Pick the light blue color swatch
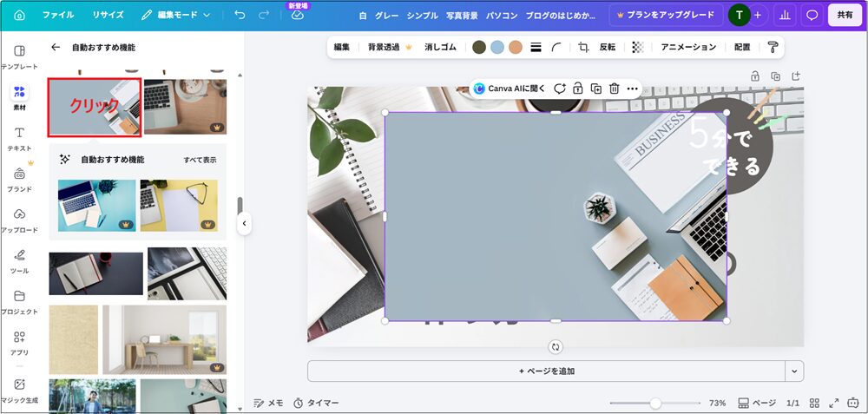 [497, 48]
